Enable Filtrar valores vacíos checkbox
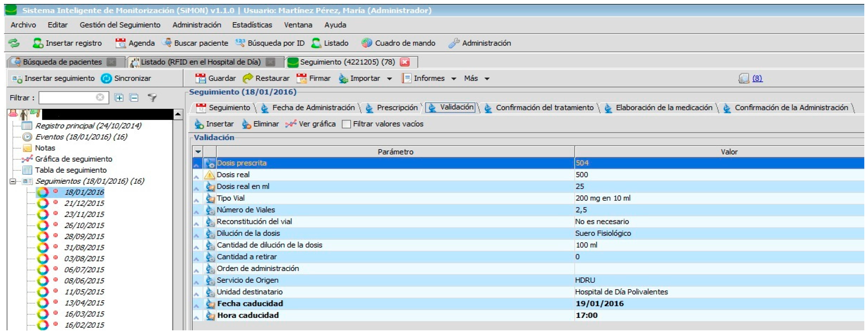 (x=346, y=124)
